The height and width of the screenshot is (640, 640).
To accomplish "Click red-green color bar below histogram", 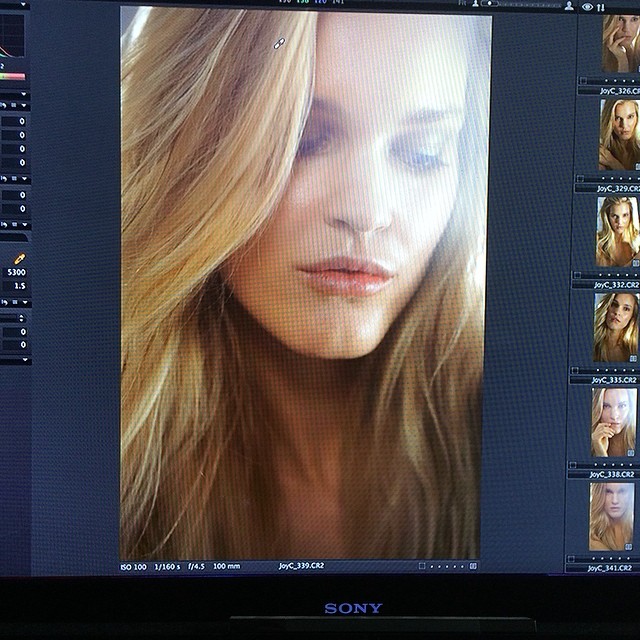I will 12,76.
